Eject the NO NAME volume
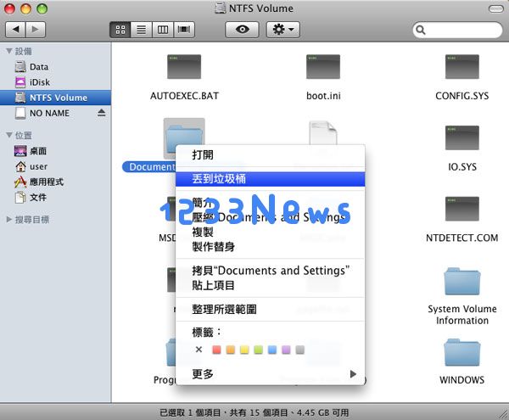 click(101, 113)
